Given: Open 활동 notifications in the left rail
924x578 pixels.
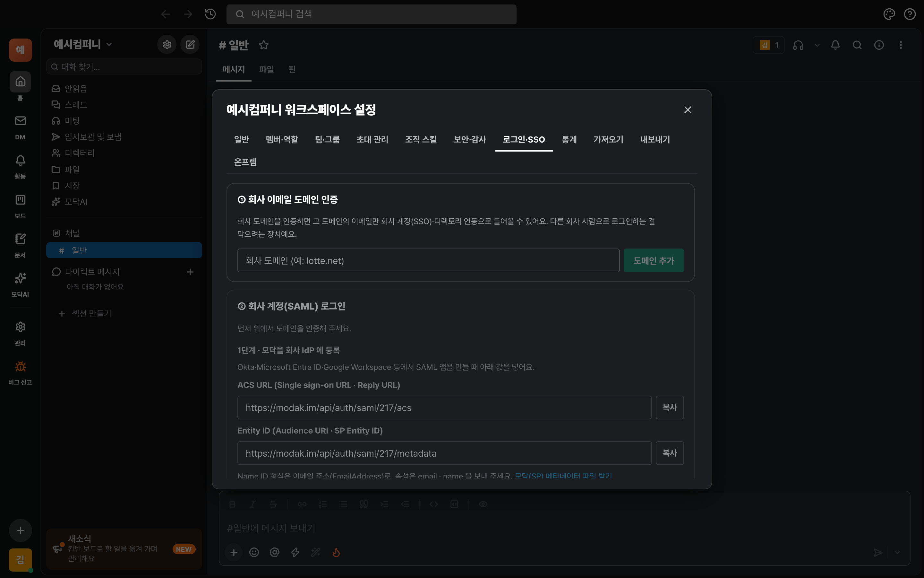Looking at the screenshot, I should [x=20, y=167].
